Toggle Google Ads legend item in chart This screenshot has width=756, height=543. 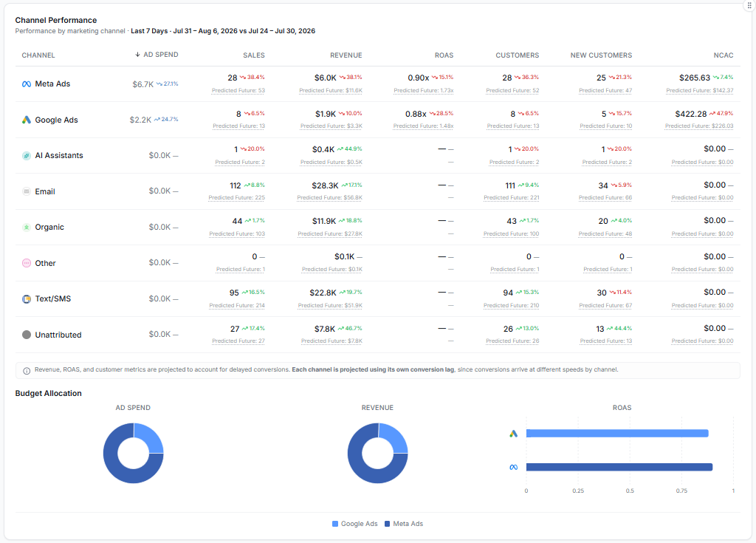354,524
